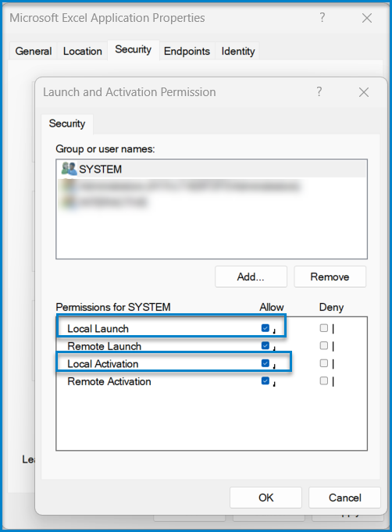
Task: Check Deny for Local Launch
Action: [324, 328]
